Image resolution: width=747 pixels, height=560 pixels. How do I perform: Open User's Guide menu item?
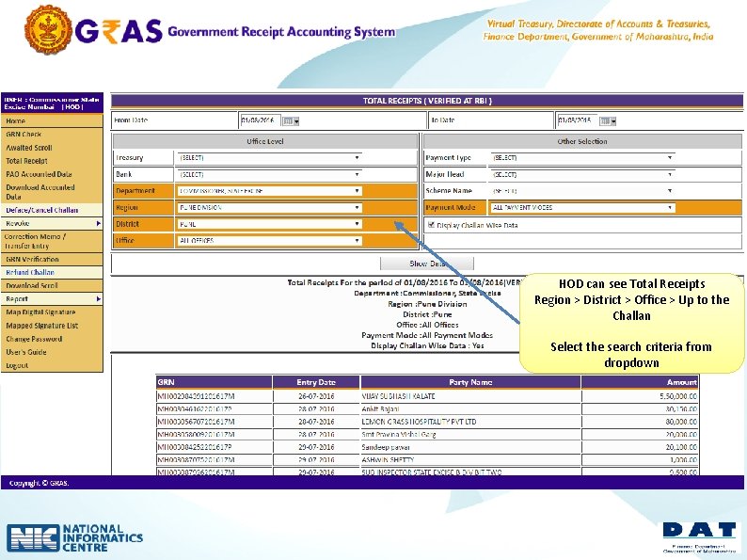coord(52,352)
